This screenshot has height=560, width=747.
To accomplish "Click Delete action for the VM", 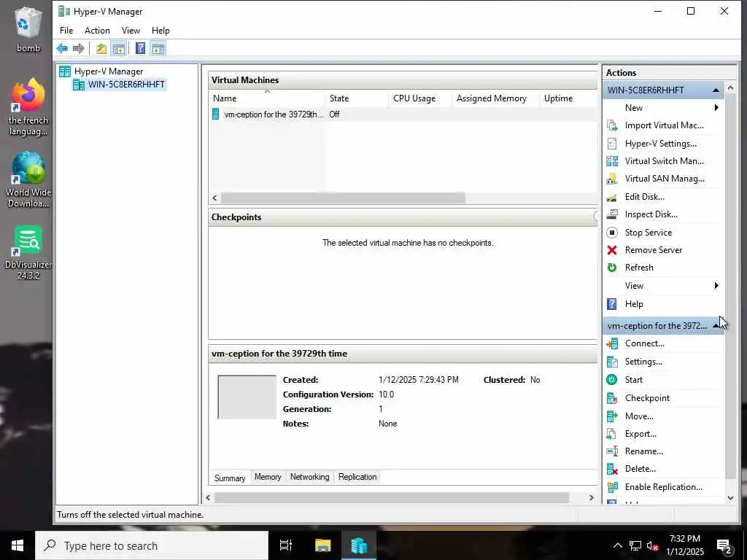I will coord(640,469).
